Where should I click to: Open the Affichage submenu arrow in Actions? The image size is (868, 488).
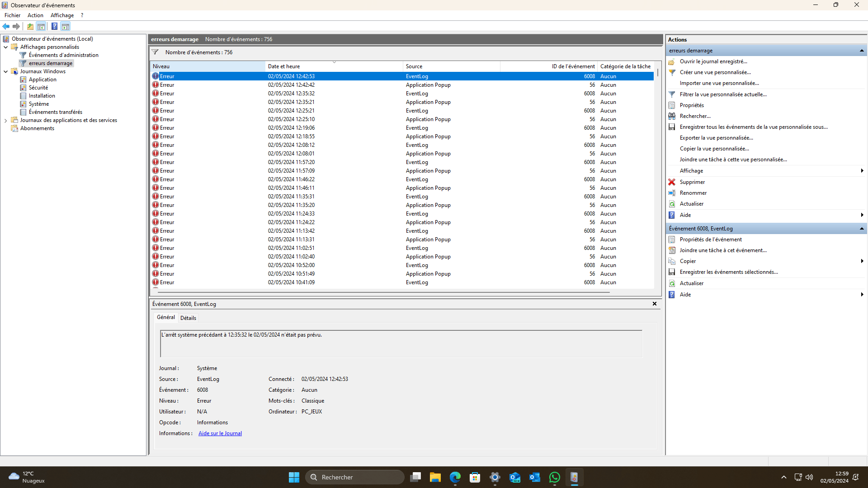pos(862,171)
